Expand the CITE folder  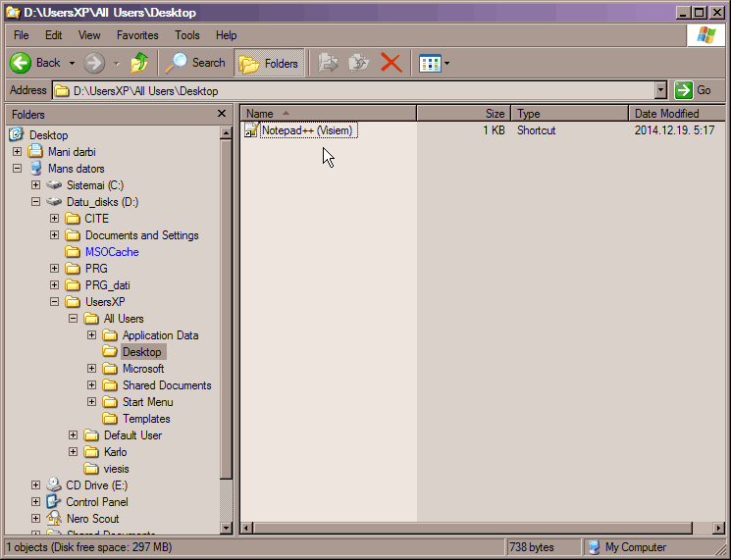(x=55, y=219)
